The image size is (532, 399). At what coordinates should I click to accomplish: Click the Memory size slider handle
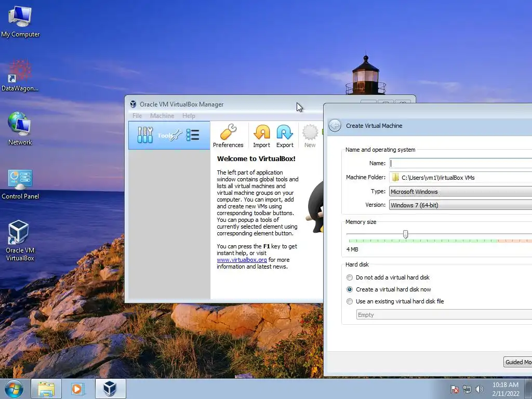405,234
